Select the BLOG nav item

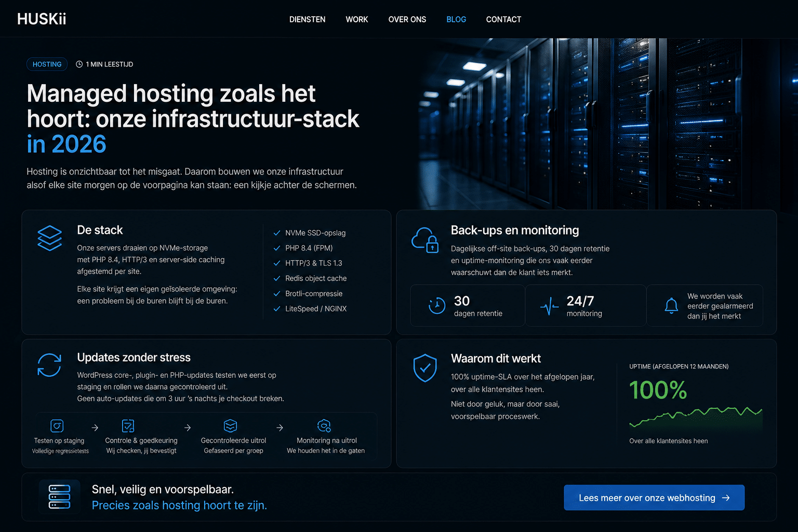pyautogui.click(x=456, y=19)
